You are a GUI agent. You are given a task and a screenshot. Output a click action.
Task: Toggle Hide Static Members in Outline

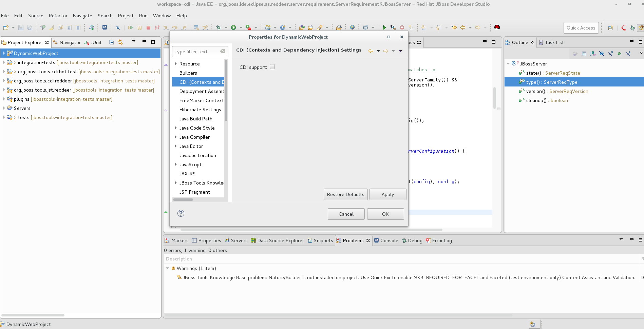click(x=610, y=54)
